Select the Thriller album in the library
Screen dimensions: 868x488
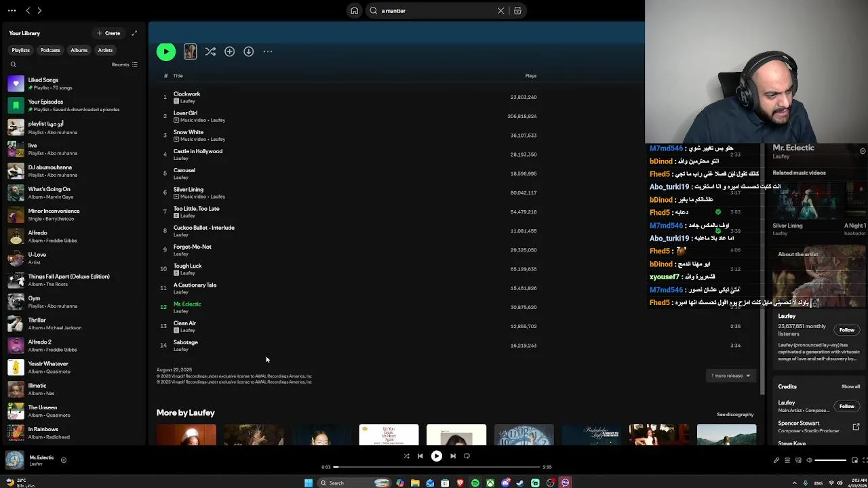[73, 323]
